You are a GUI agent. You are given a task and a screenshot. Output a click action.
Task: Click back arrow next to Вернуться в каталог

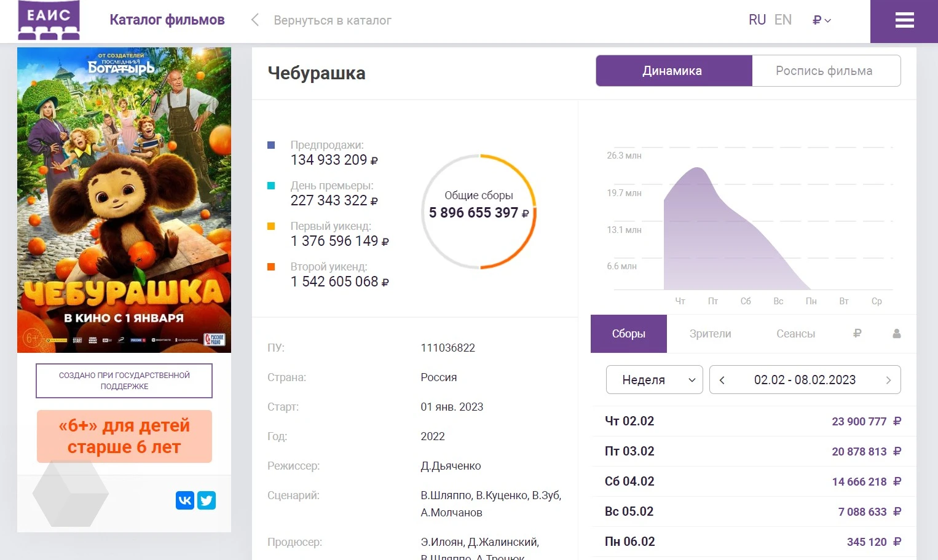pos(255,20)
